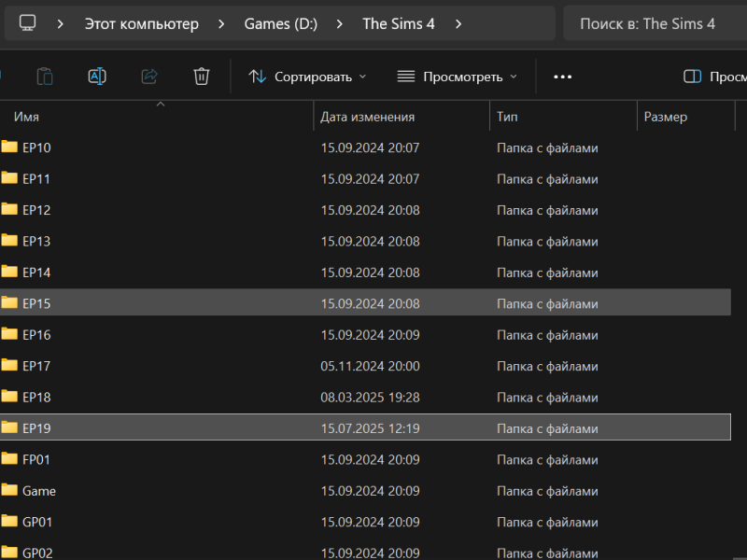Image resolution: width=747 pixels, height=560 pixels.
Task: Select the EP11 folder name
Action: (x=36, y=179)
